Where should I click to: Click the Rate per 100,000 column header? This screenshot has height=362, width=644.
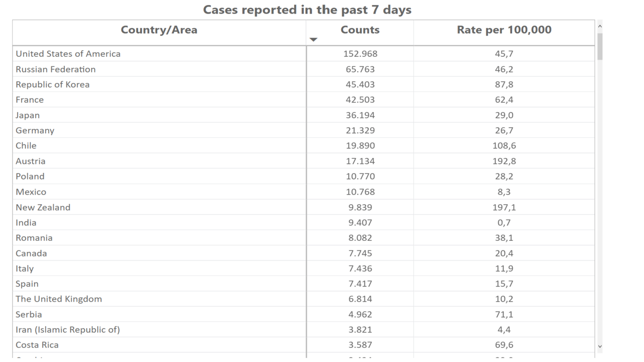coord(504,30)
